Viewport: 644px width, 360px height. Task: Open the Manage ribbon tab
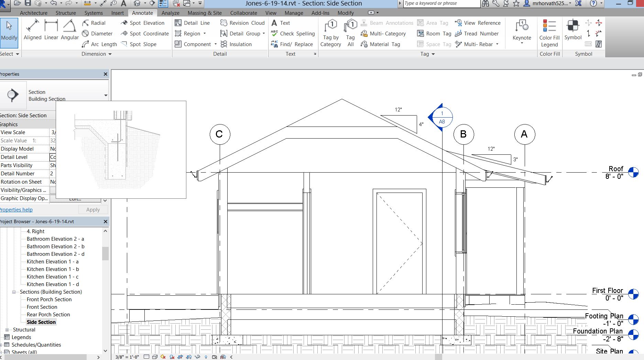[x=294, y=13]
